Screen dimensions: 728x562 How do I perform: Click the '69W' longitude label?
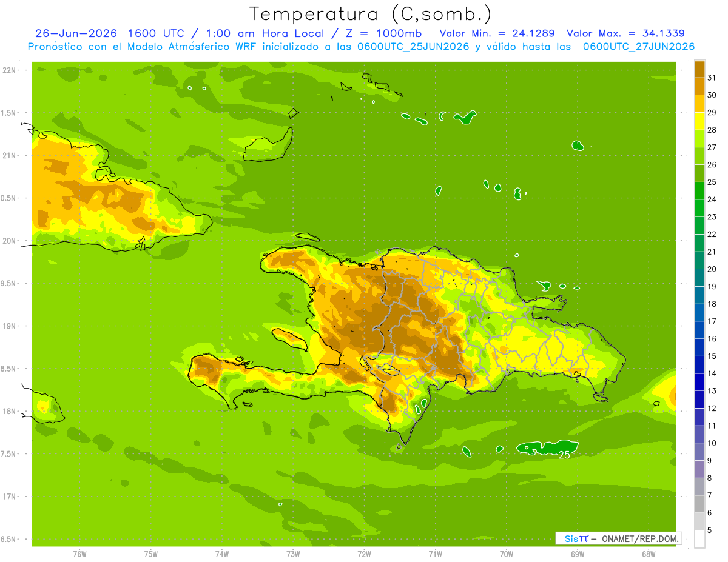click(577, 554)
